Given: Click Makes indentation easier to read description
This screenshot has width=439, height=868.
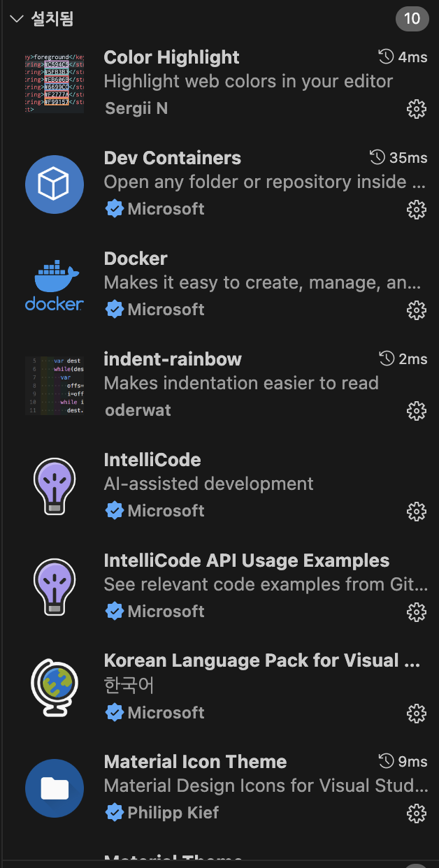Looking at the screenshot, I should click(x=241, y=383).
